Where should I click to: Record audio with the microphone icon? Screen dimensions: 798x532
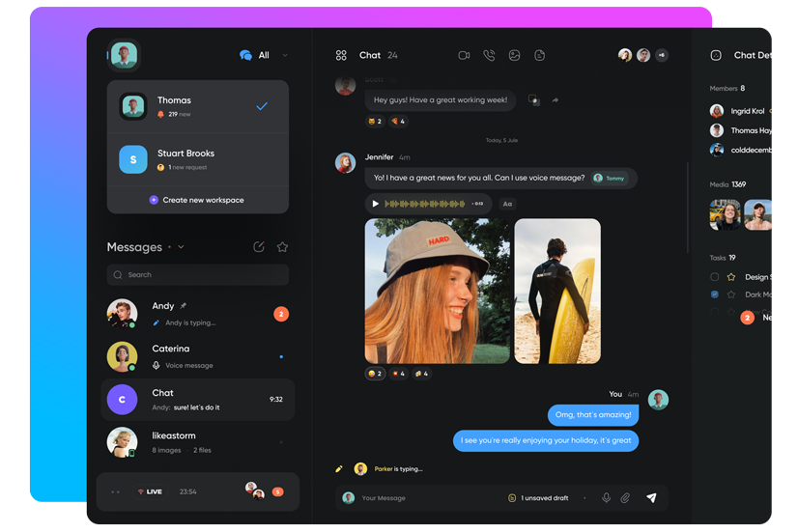pos(606,498)
